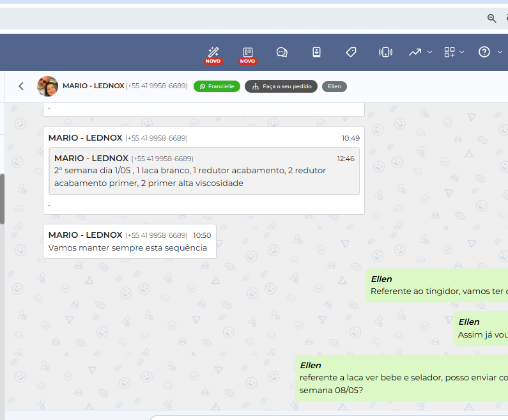
Task: Click Ellen's Referente ao tingidor message
Action: 438,291
